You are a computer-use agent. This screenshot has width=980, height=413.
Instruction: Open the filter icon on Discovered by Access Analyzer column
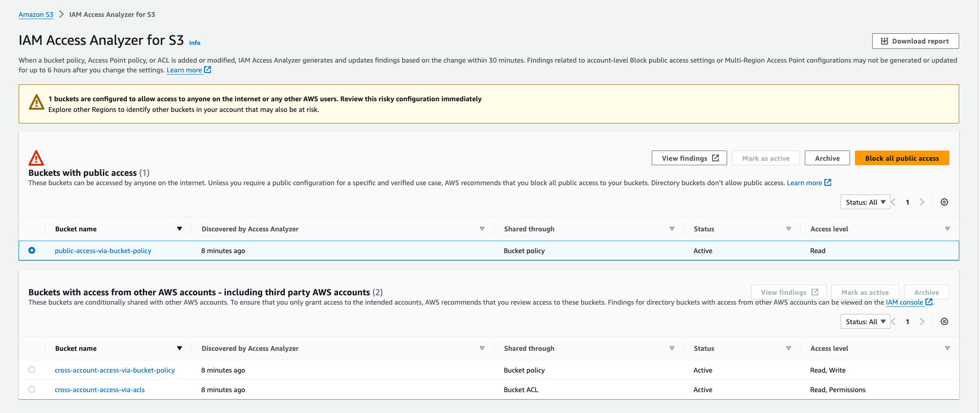482,229
